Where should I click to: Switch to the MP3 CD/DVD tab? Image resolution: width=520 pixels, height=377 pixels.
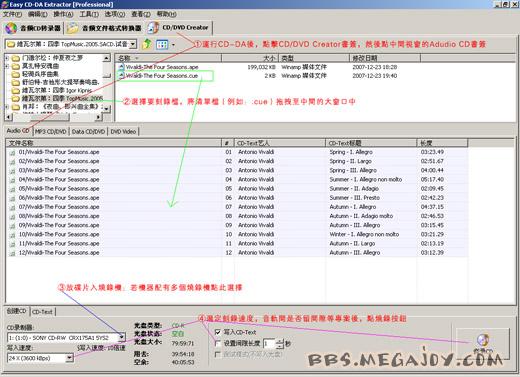(x=51, y=132)
